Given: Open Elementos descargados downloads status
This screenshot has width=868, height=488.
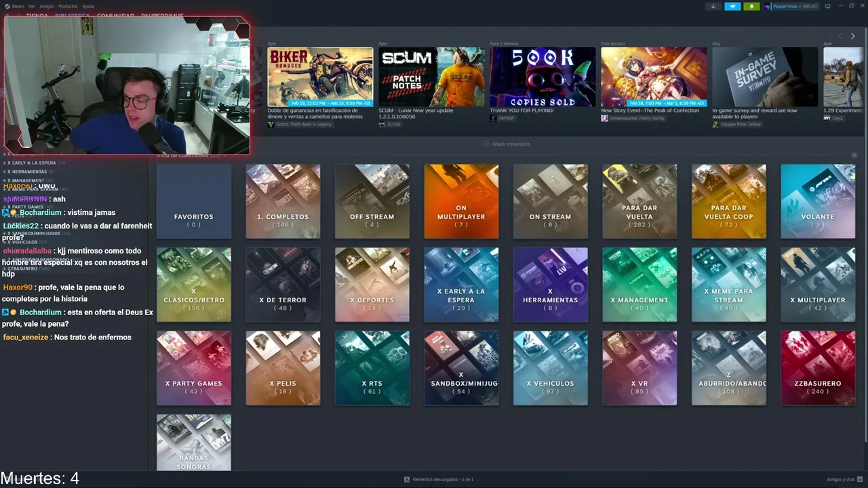Looking at the screenshot, I should pos(439,479).
